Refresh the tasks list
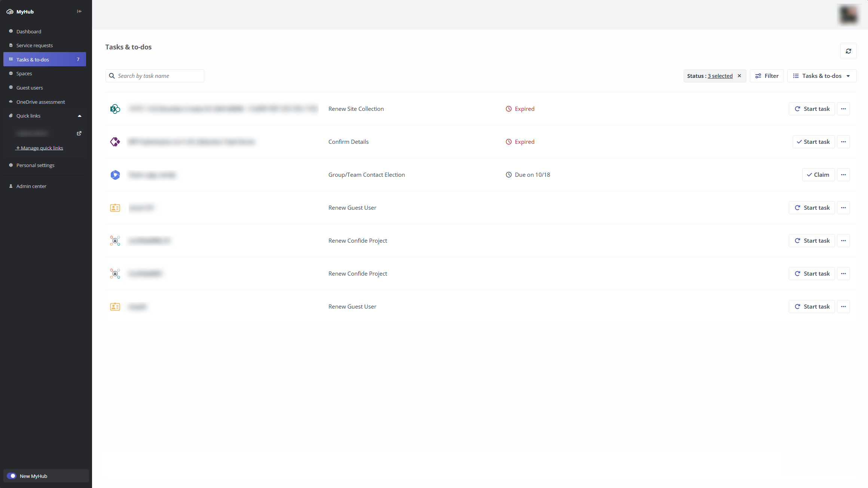868x488 pixels. click(x=848, y=51)
